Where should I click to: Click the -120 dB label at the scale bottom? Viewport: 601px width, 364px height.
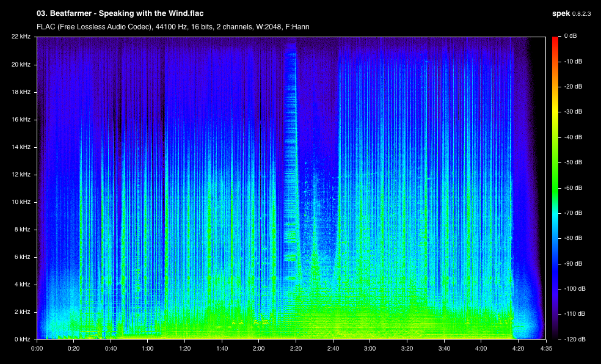(574, 339)
